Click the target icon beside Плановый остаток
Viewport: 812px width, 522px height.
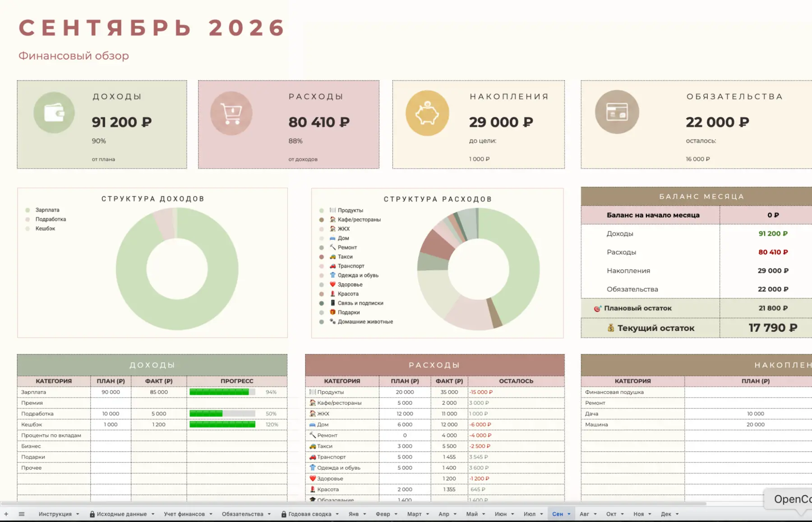pyautogui.click(x=597, y=308)
